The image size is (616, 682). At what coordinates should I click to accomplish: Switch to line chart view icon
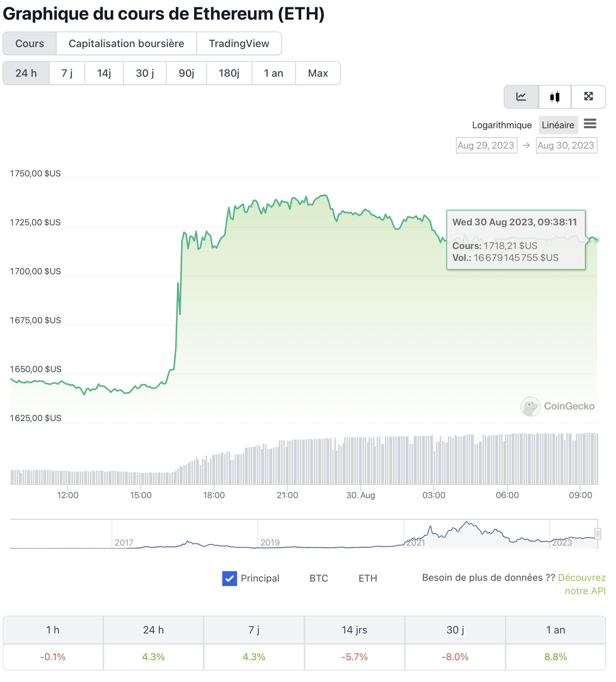(521, 97)
